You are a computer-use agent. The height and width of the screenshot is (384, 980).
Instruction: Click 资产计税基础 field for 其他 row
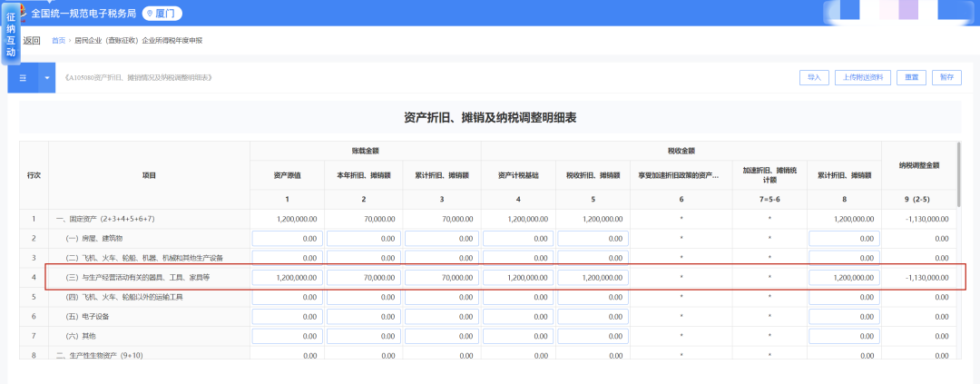[517, 336]
